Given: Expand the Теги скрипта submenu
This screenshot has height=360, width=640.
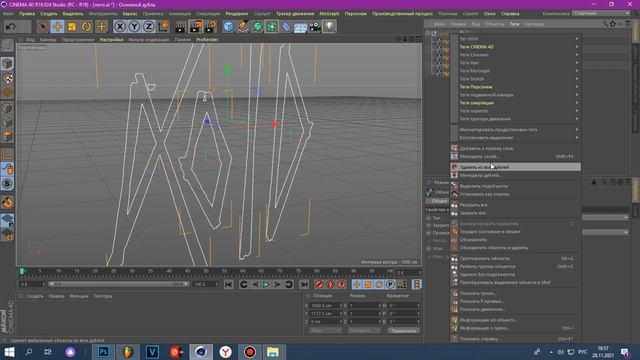Looking at the screenshot, I should coord(516,111).
